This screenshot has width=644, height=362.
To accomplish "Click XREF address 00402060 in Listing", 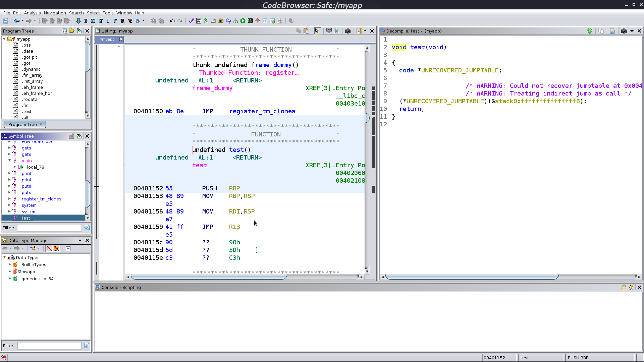I will pos(350,173).
